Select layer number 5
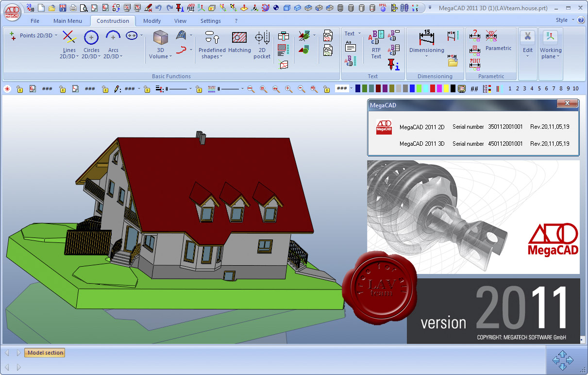 click(539, 88)
